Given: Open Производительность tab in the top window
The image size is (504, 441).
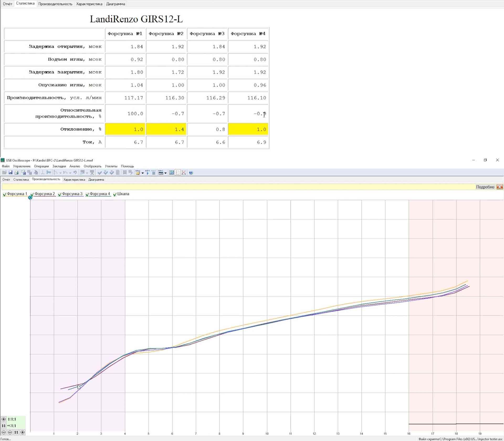Looking at the screenshot, I should tap(55, 4).
